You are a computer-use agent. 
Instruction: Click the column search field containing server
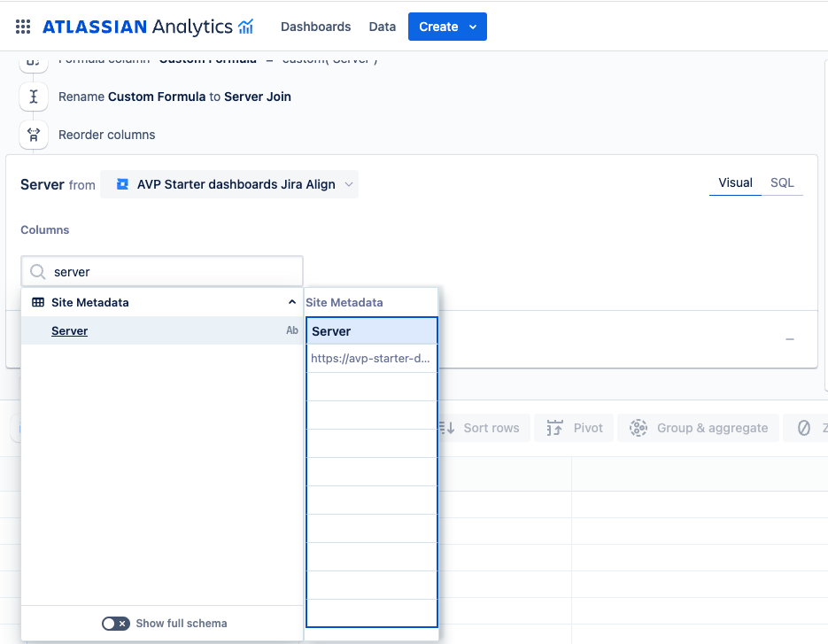pyautogui.click(x=162, y=272)
